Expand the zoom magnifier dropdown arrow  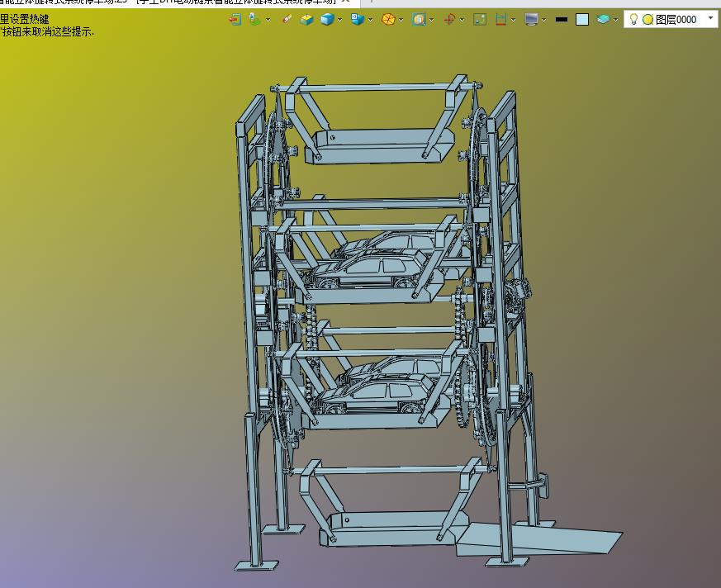(x=432, y=20)
